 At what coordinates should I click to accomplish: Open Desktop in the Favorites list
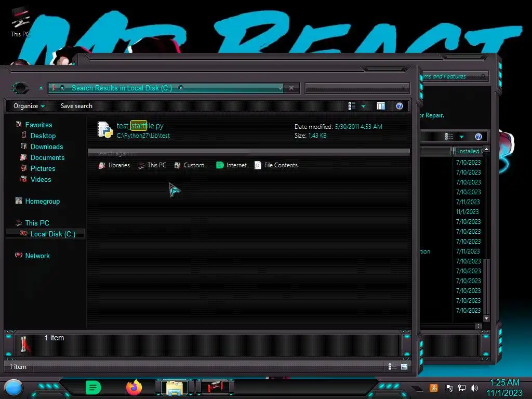click(x=43, y=136)
